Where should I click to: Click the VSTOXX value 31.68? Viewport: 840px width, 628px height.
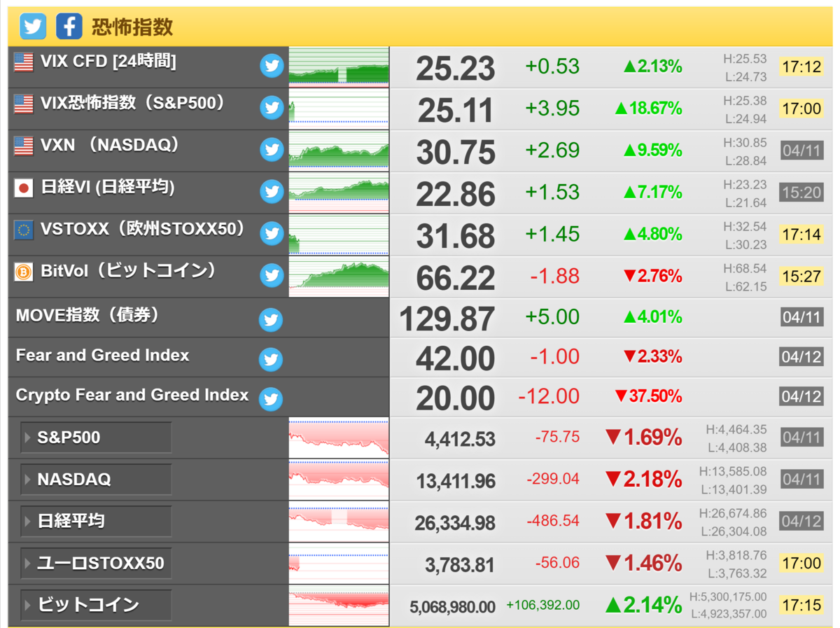[x=456, y=235]
